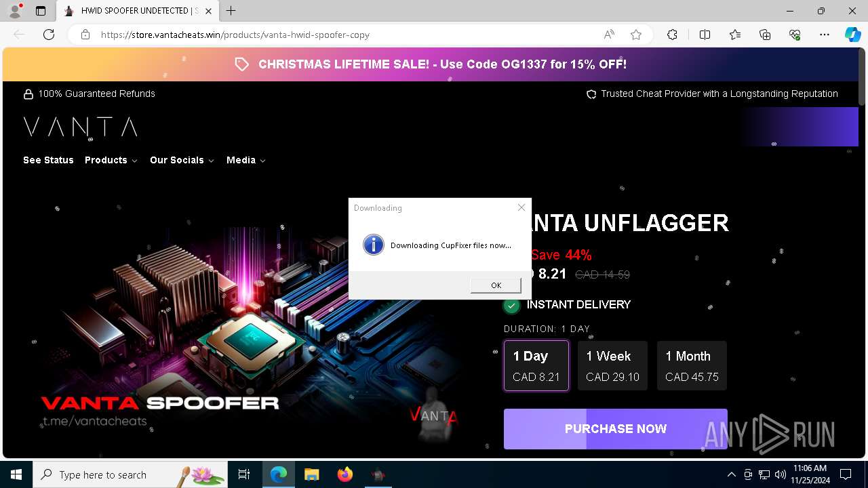The width and height of the screenshot is (868, 488).
Task: Refresh the page in Edge
Action: [x=49, y=35]
